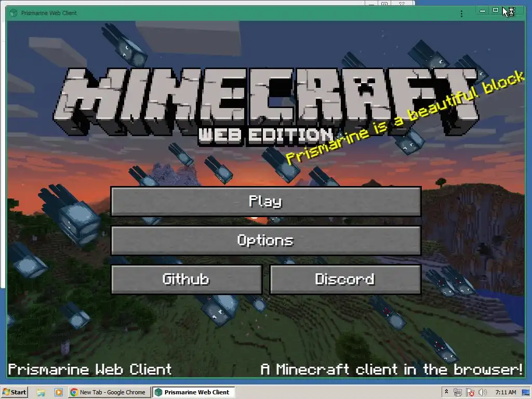
Task: Start the game with the Play button
Action: coord(266,201)
